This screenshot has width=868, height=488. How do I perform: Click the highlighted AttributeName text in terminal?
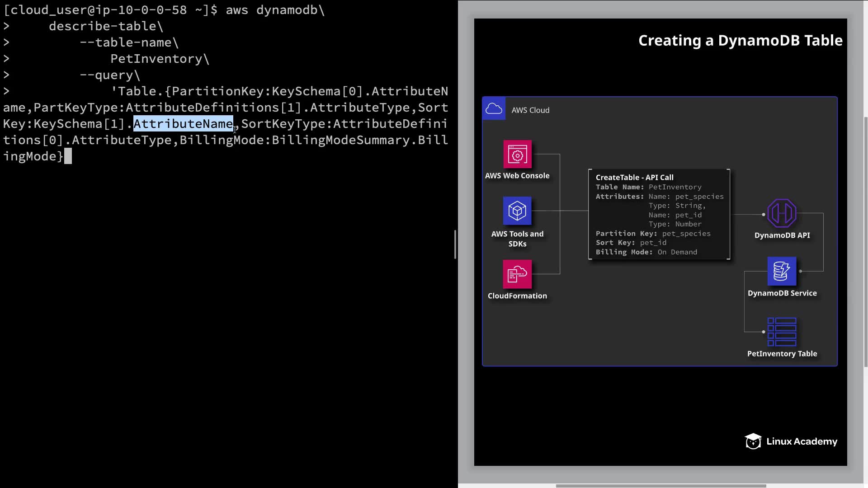[183, 124]
